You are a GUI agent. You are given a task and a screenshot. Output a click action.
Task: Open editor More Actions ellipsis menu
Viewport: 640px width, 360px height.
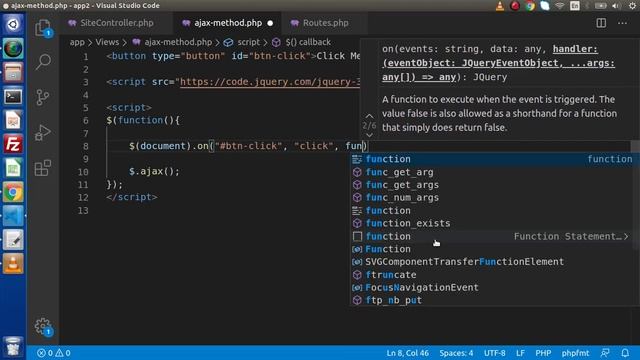(622, 23)
